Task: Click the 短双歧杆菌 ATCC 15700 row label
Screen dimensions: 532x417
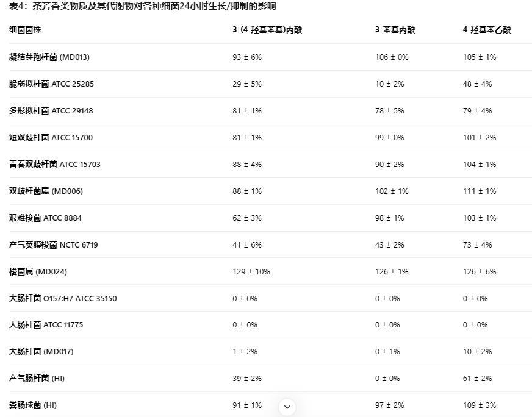Action: 51,138
